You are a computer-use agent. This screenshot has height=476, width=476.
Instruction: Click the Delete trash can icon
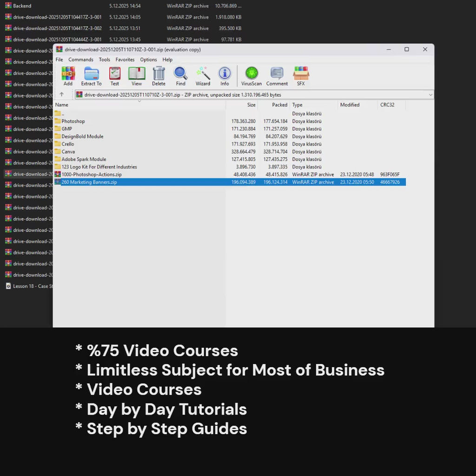click(x=159, y=76)
